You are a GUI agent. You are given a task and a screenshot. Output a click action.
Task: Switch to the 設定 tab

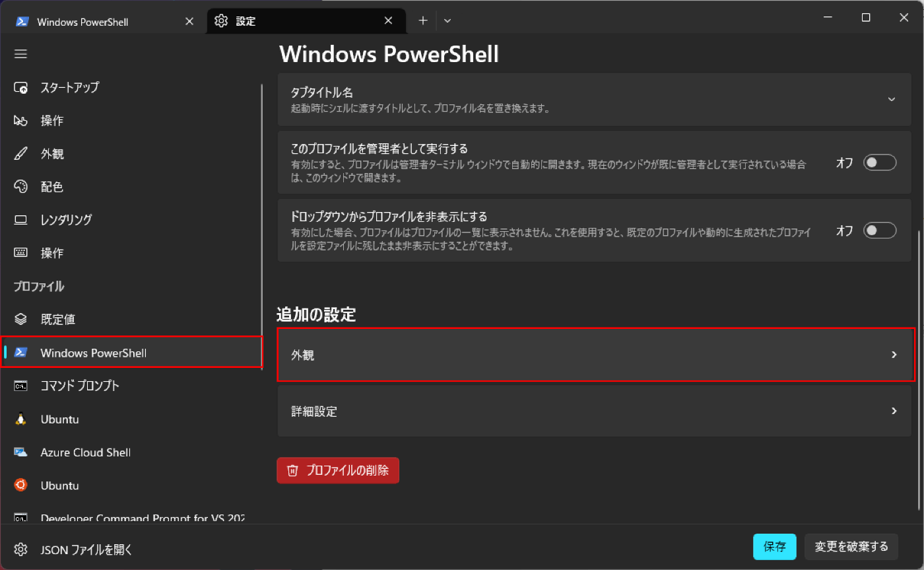coord(307,21)
